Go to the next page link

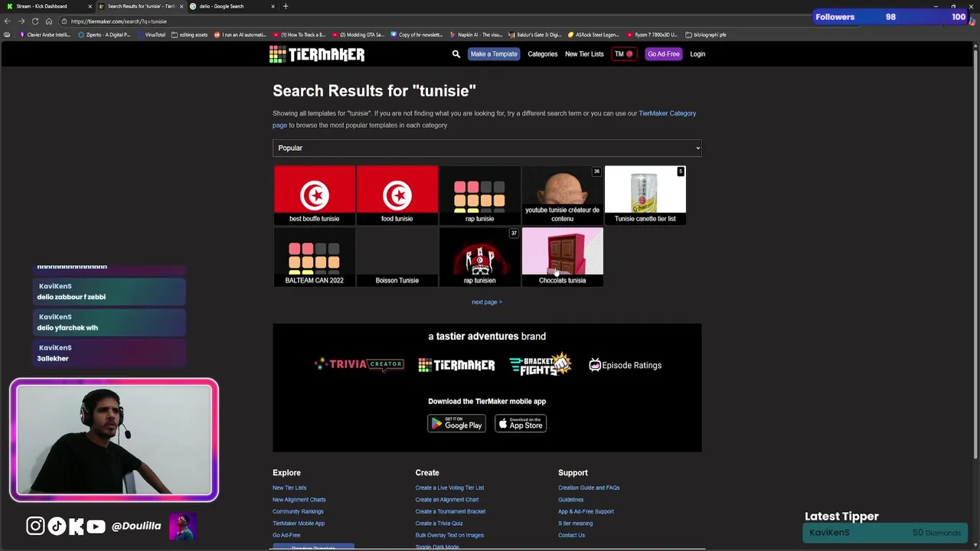point(487,302)
